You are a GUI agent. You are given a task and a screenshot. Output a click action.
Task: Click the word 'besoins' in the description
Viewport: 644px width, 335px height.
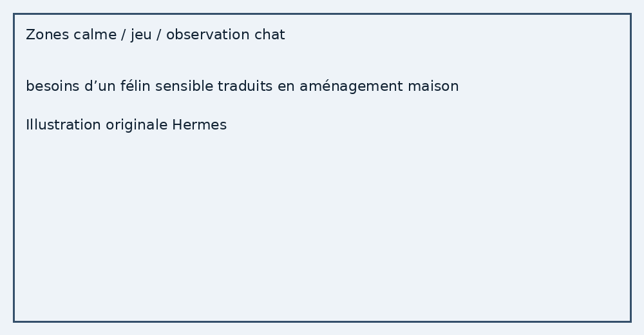[x=53, y=86]
